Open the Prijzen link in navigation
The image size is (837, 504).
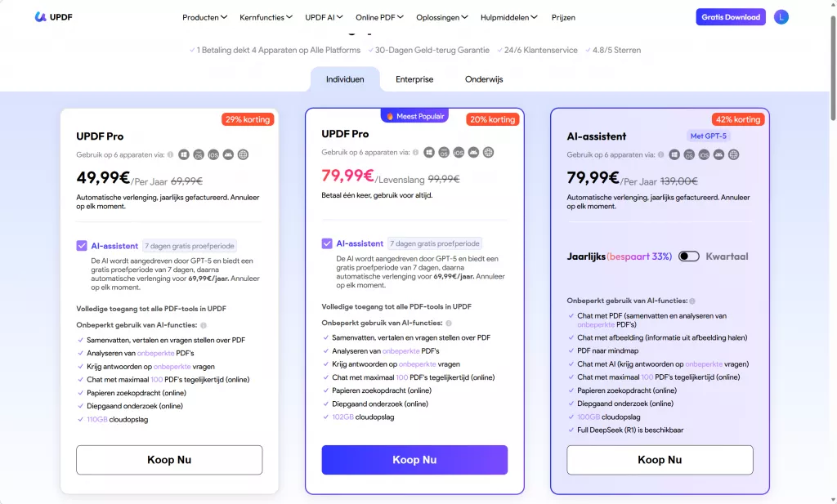point(563,17)
